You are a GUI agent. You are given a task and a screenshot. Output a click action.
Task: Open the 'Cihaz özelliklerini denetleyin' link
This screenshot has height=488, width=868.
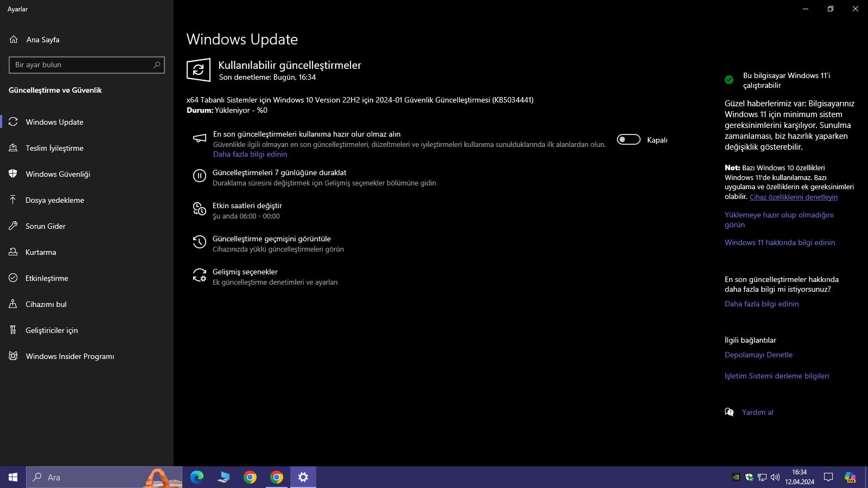(x=794, y=197)
